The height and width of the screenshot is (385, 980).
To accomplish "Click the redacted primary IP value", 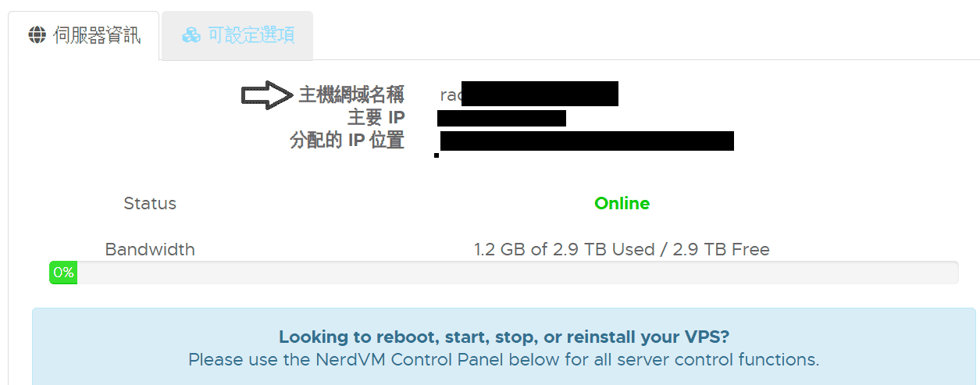I will coord(501,119).
